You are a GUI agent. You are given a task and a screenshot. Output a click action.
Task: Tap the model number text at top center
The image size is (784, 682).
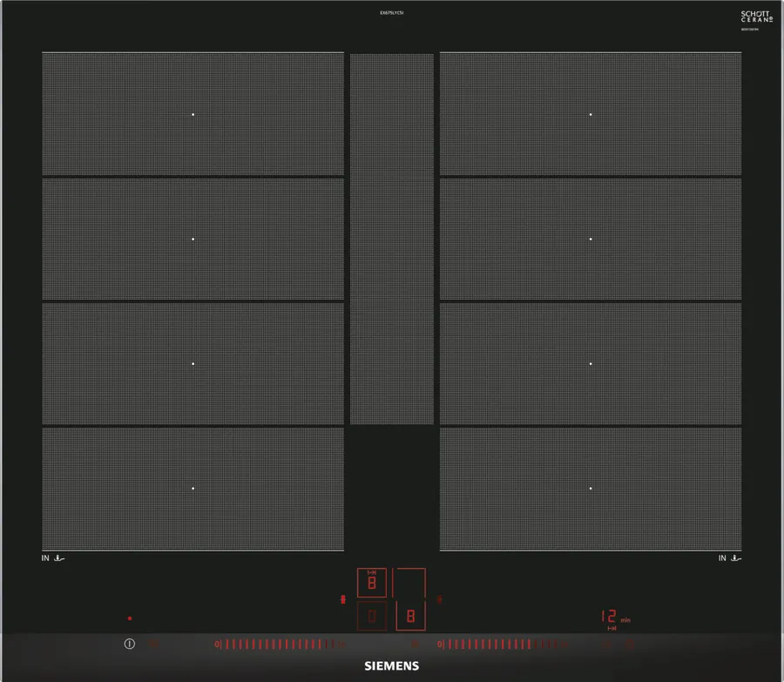click(x=391, y=13)
